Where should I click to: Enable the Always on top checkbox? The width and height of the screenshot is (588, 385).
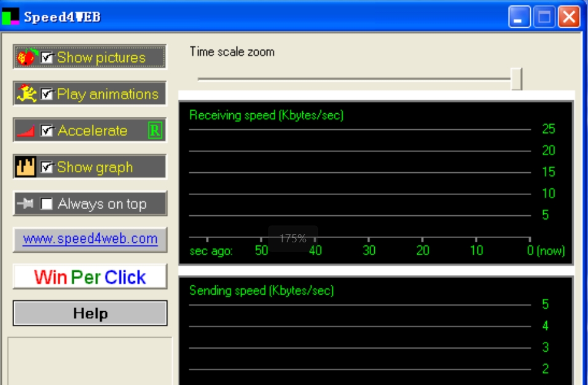tap(47, 204)
